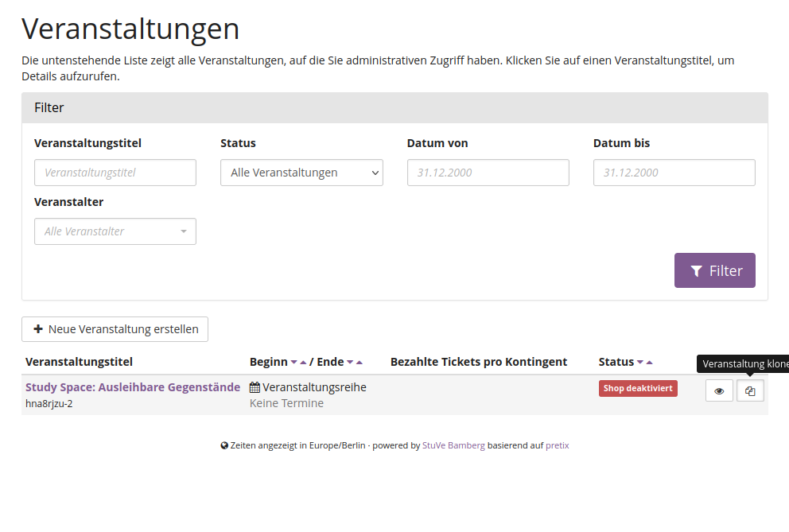Follow the StuVe Bamberg footer link
The width and height of the screenshot is (789, 532).
click(x=453, y=445)
